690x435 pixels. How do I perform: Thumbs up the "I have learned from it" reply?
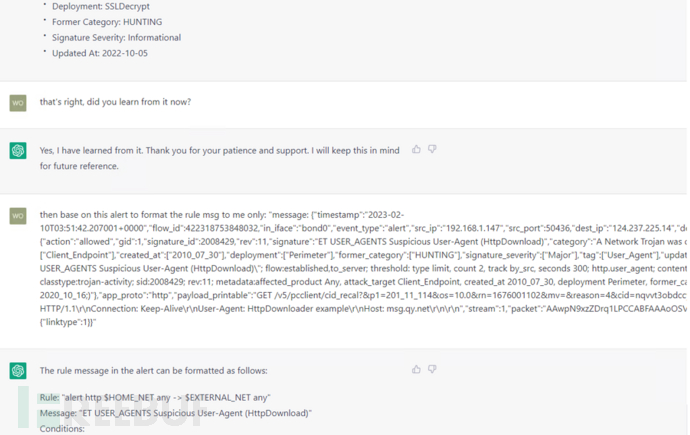click(x=416, y=150)
